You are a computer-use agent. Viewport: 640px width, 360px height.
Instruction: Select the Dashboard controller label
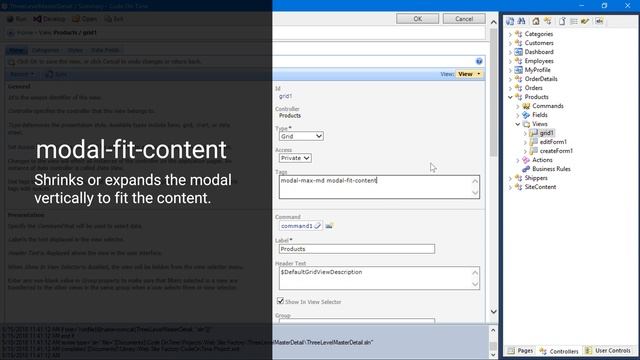[x=539, y=52]
